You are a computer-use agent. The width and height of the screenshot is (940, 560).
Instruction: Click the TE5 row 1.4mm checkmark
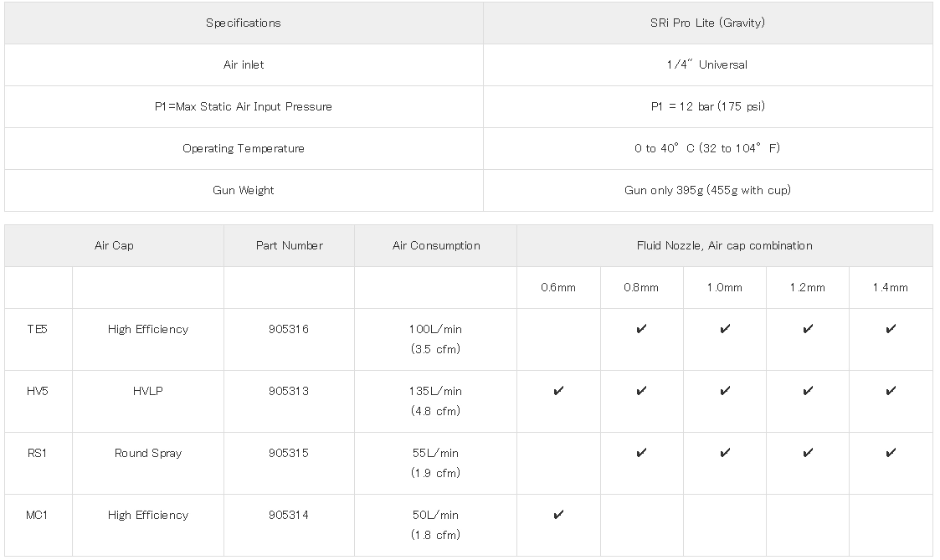pos(891,329)
